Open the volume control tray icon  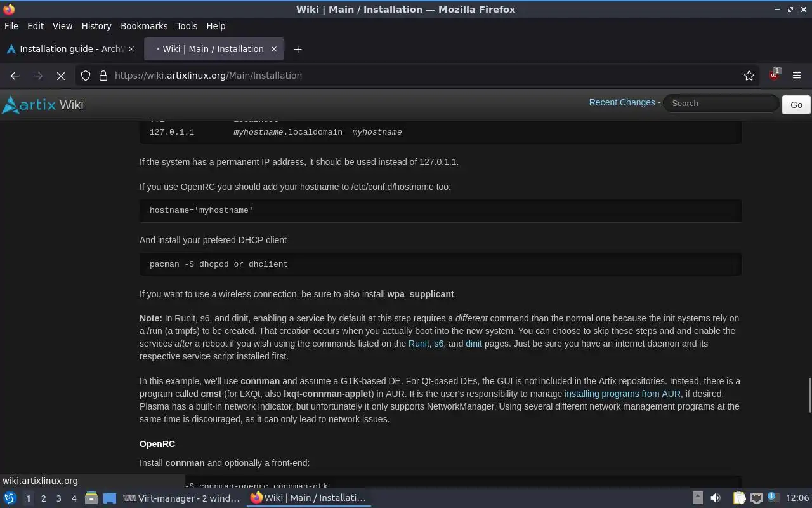point(716,498)
